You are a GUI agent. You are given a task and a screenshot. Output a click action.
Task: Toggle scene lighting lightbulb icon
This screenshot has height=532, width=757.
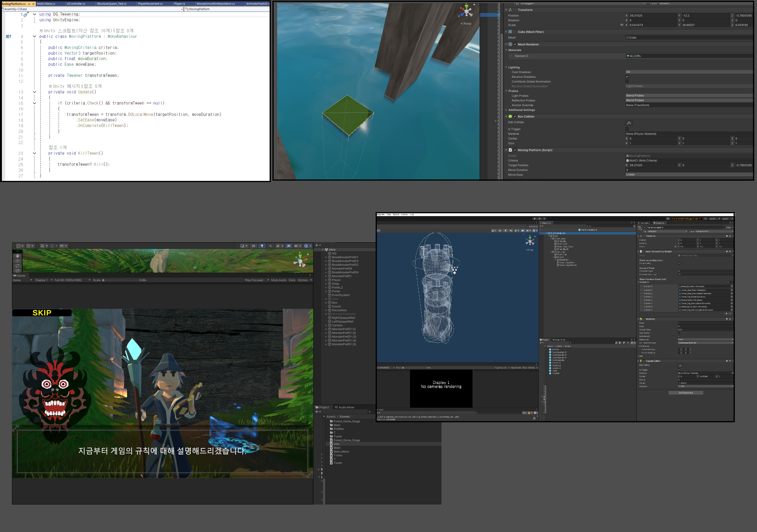tap(262, 246)
